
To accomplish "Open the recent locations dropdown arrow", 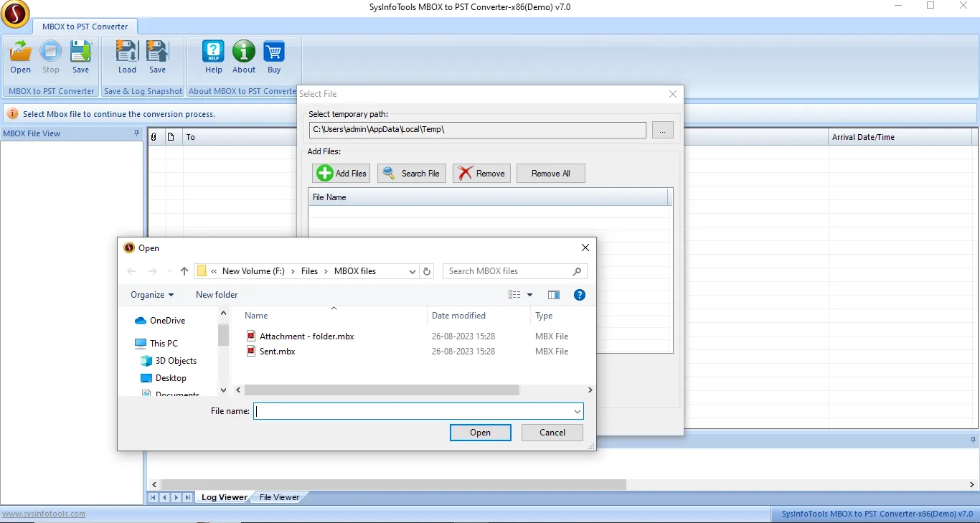I will coord(169,271).
